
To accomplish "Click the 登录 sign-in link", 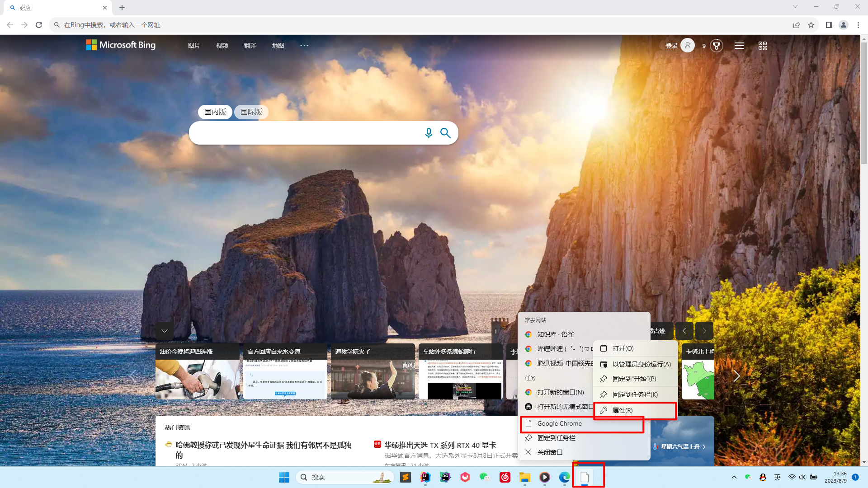I will [x=671, y=46].
